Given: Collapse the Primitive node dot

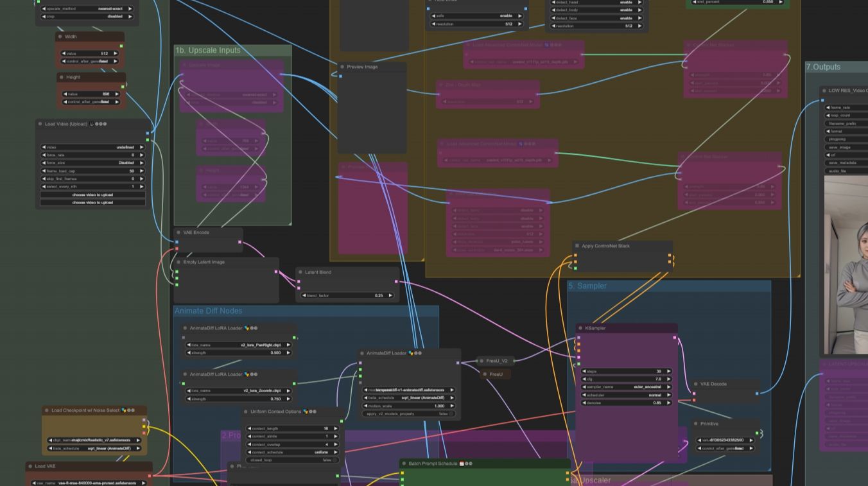Looking at the screenshot, I should (x=695, y=424).
